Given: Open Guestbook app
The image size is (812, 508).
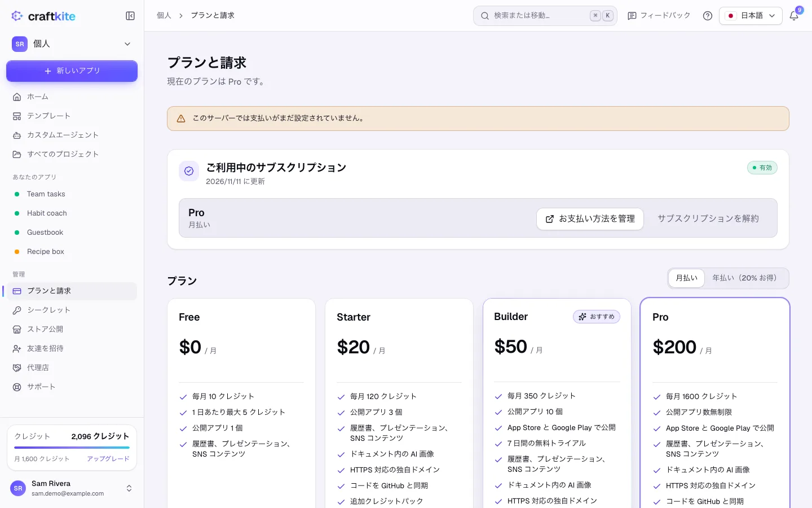Looking at the screenshot, I should click(72, 233).
